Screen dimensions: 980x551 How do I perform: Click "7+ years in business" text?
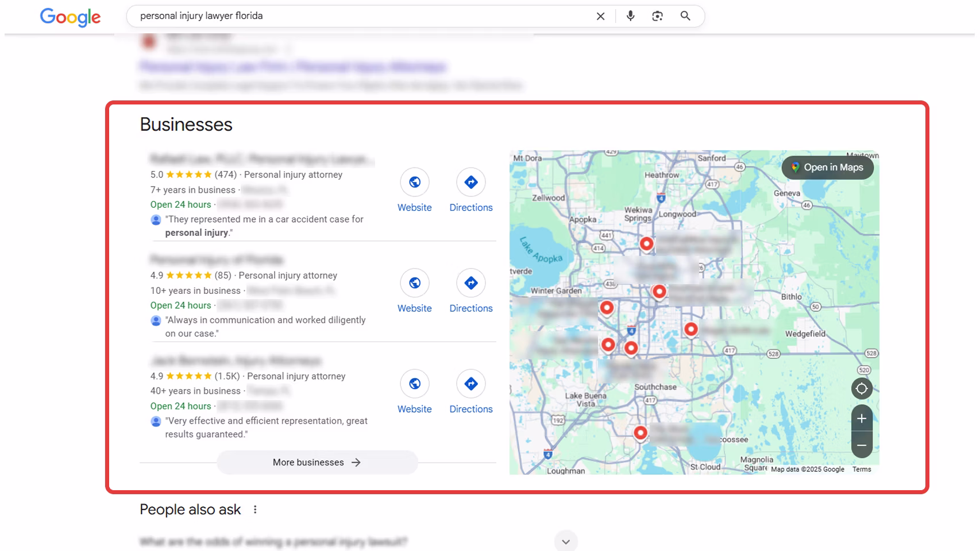tap(193, 190)
